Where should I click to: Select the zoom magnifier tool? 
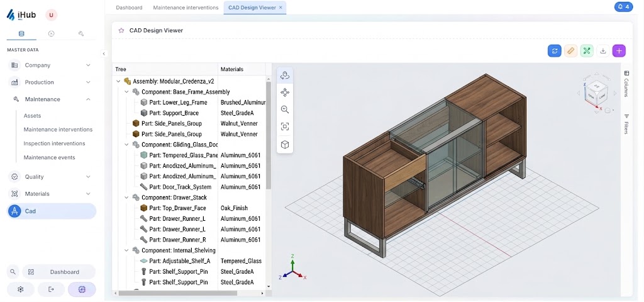pos(285,109)
